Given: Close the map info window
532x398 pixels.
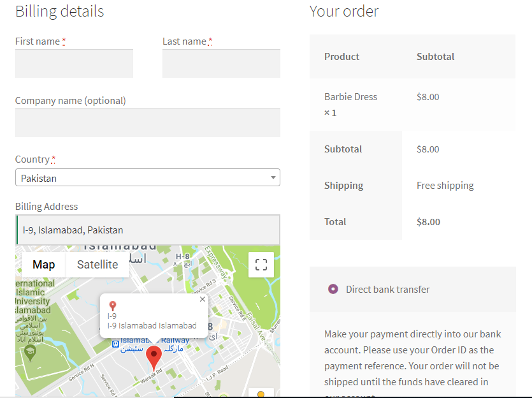Looking at the screenshot, I should click(x=202, y=300).
